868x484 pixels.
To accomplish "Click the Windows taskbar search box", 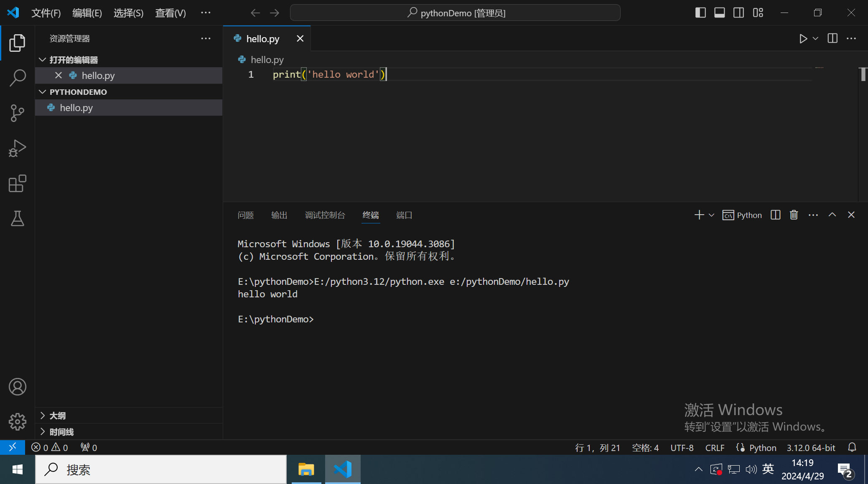I will coord(161,469).
